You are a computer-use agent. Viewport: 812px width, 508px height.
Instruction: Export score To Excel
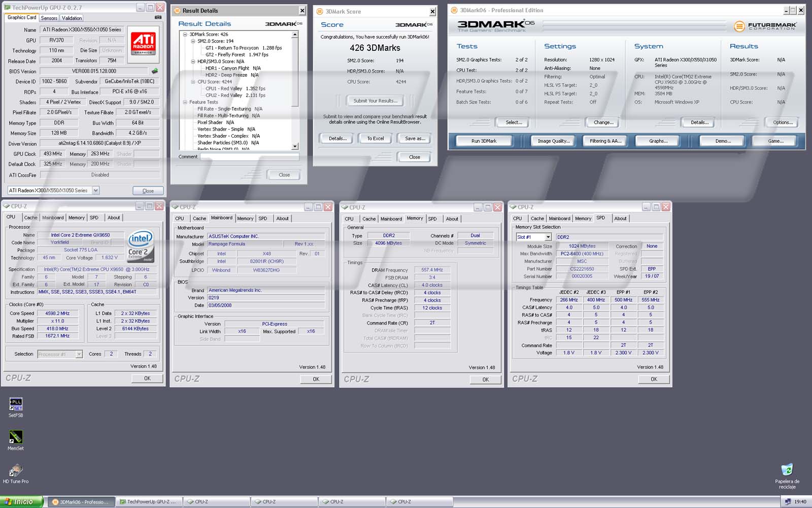376,138
